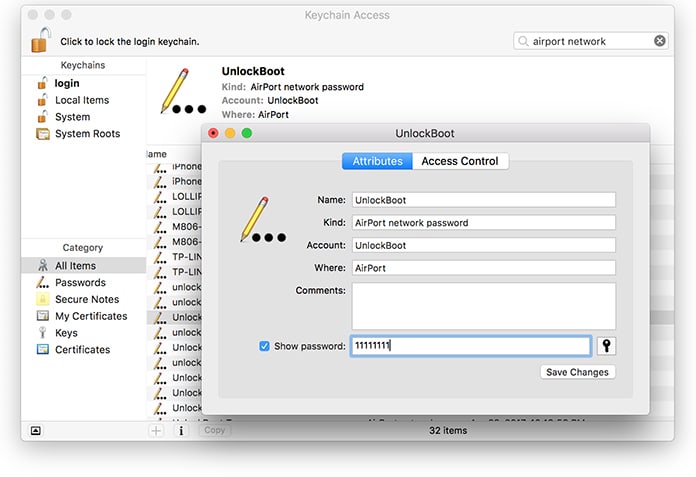Click the System keychain lock icon
Viewport: 696px width, 477px height.
click(x=43, y=117)
